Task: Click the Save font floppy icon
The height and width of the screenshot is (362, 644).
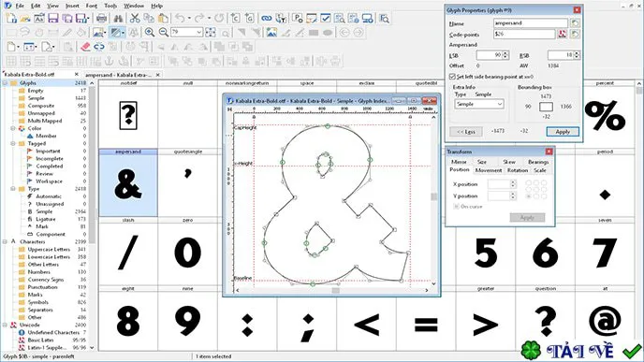Action: click(53, 19)
